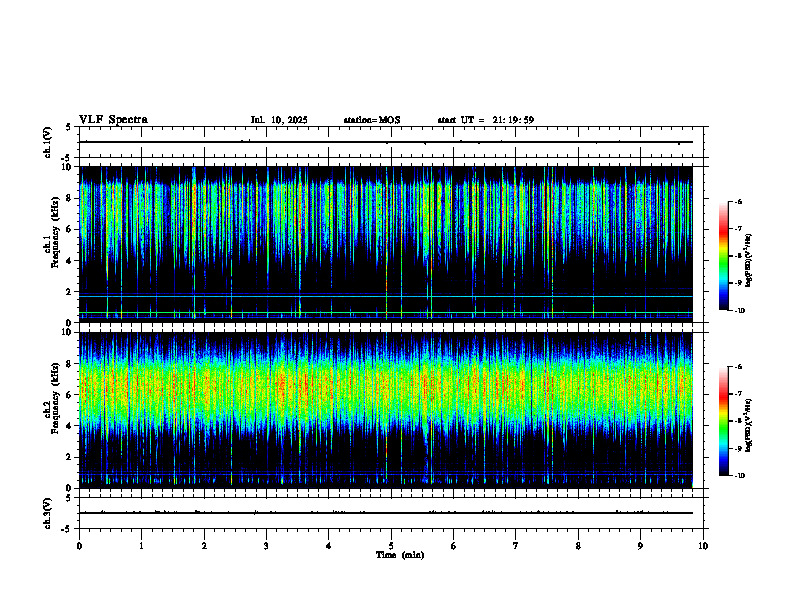
Task: Click the "VLF Spectra" plot title
Action: tap(113, 120)
